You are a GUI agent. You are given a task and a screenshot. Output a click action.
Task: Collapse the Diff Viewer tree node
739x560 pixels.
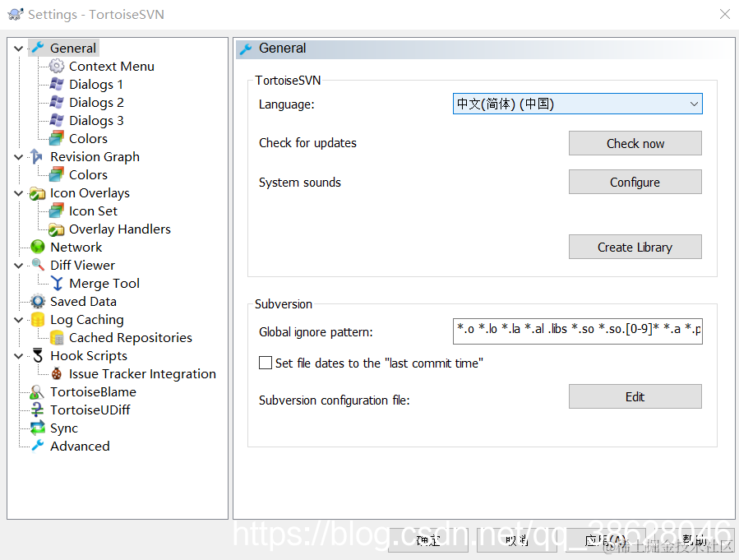(x=18, y=266)
